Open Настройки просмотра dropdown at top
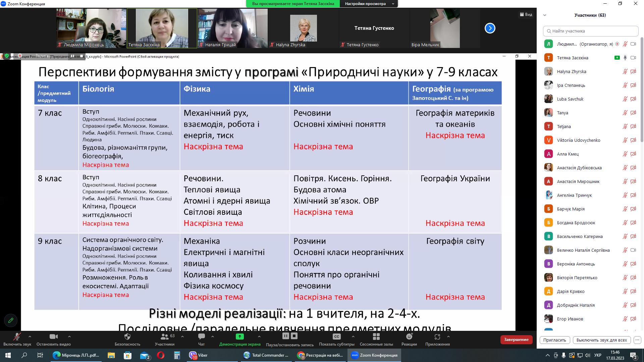 (x=369, y=4)
